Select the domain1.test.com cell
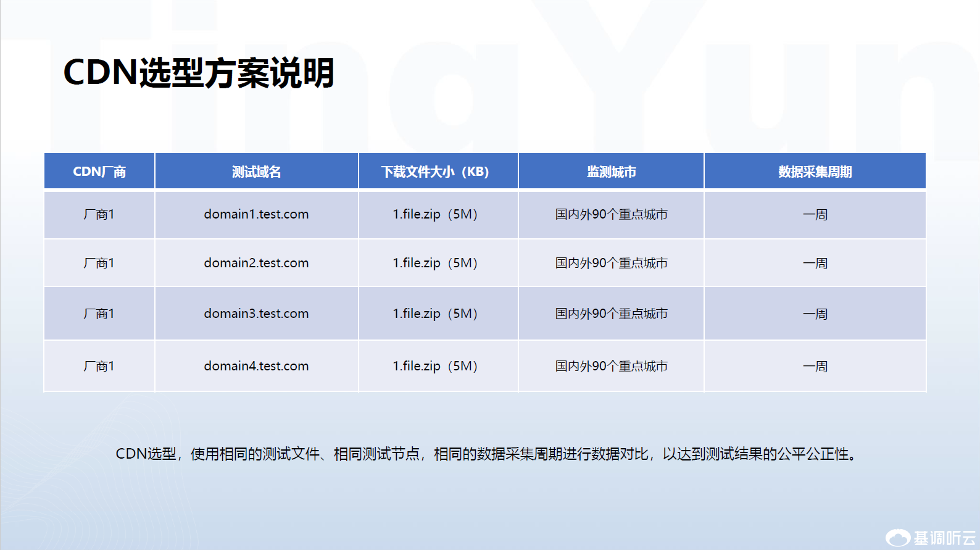 (x=256, y=214)
